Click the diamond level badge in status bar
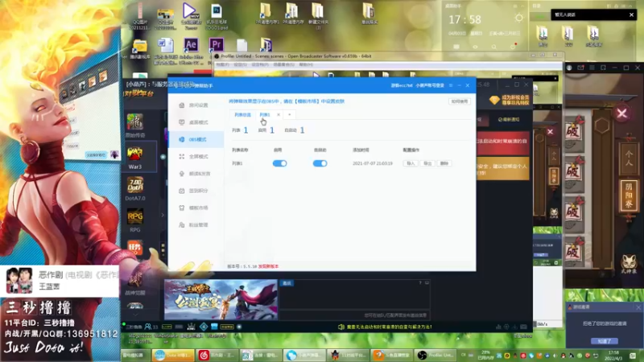644x362 pixels. [x=204, y=327]
